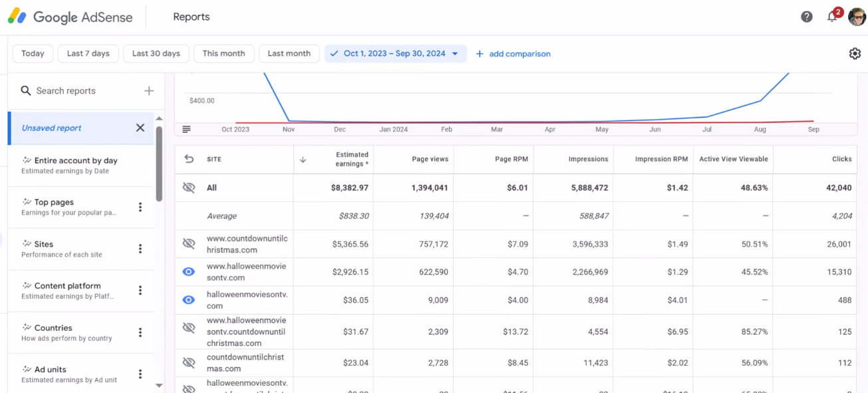Open report settings gear icon
Image resolution: width=868 pixels, height=393 pixels.
pyautogui.click(x=855, y=54)
